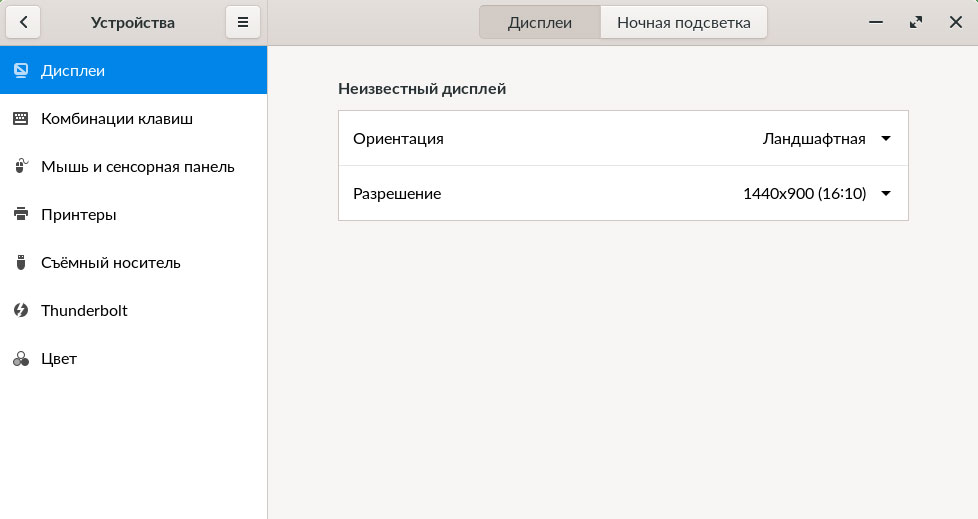Select the 1440x900 (16:10) resolution value
This screenshot has height=519, width=978.
pyautogui.click(x=804, y=194)
